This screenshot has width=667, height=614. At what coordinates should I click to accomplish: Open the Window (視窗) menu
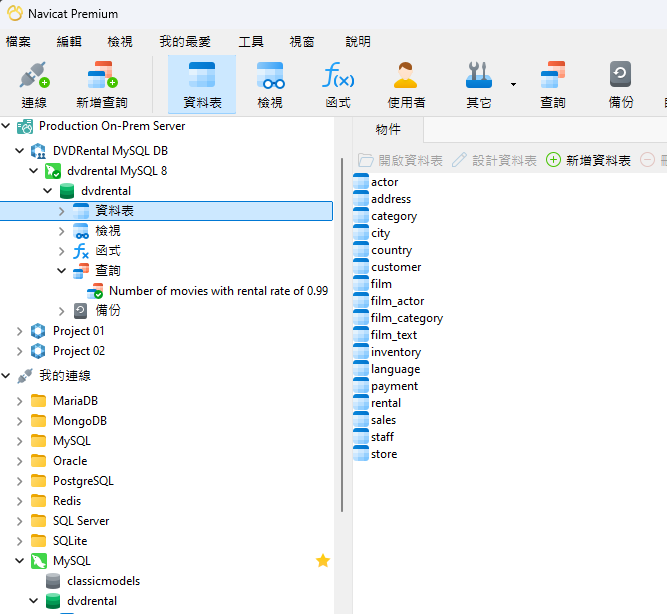302,42
